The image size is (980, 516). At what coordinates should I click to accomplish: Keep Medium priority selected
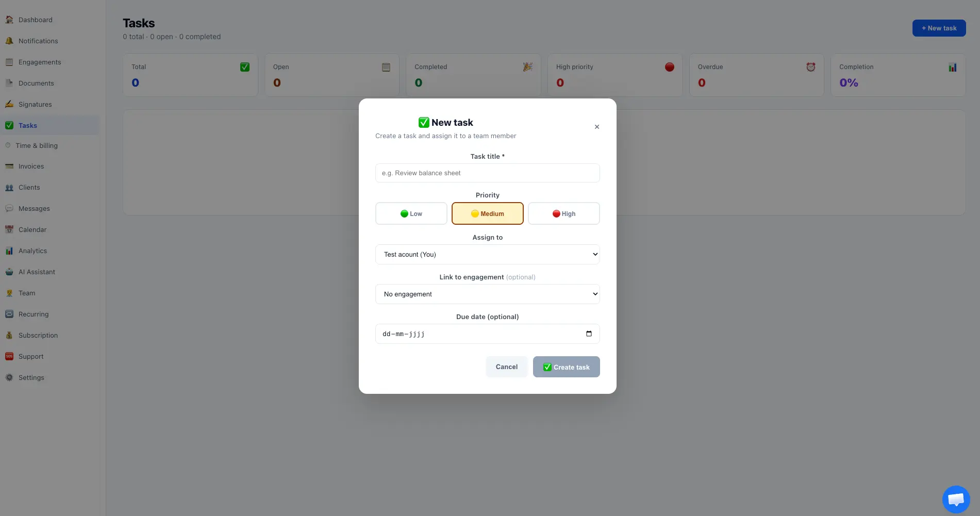(x=487, y=213)
